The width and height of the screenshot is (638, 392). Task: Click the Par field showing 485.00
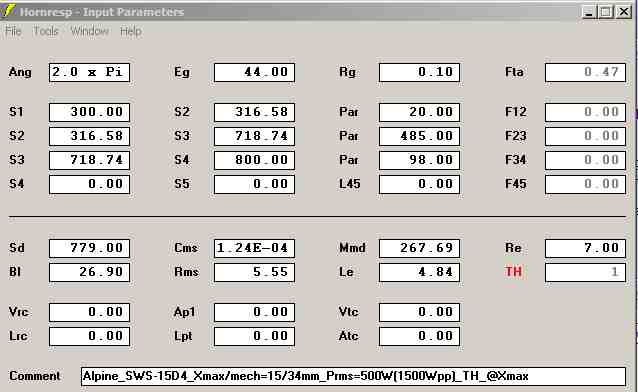[x=419, y=136]
